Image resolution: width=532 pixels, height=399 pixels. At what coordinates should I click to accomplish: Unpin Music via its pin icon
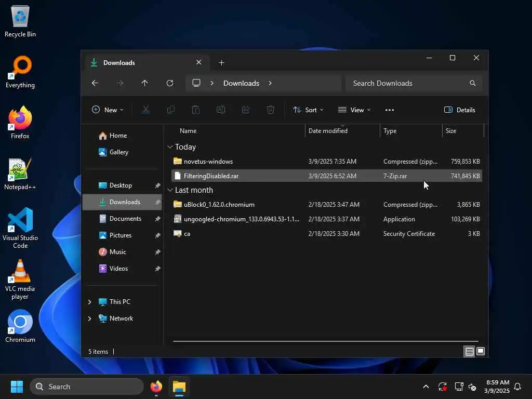(157, 252)
